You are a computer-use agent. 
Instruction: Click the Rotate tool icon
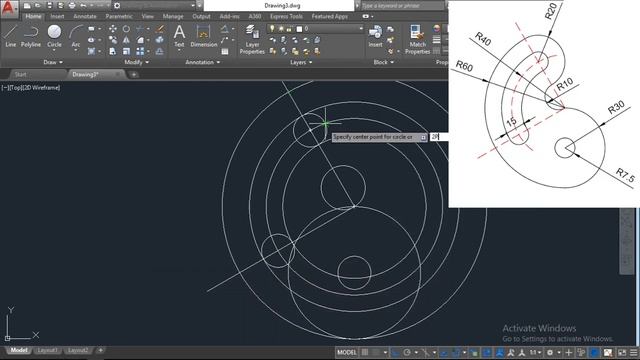126,29
